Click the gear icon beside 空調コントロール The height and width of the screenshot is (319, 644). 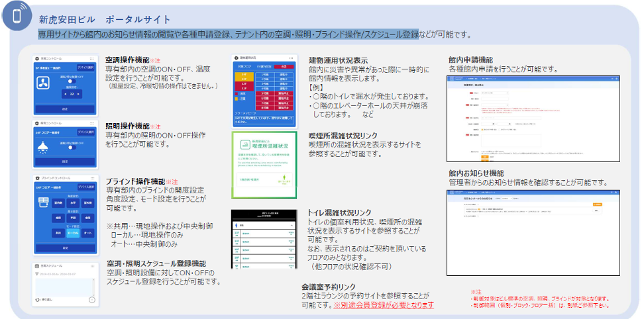coord(37,59)
